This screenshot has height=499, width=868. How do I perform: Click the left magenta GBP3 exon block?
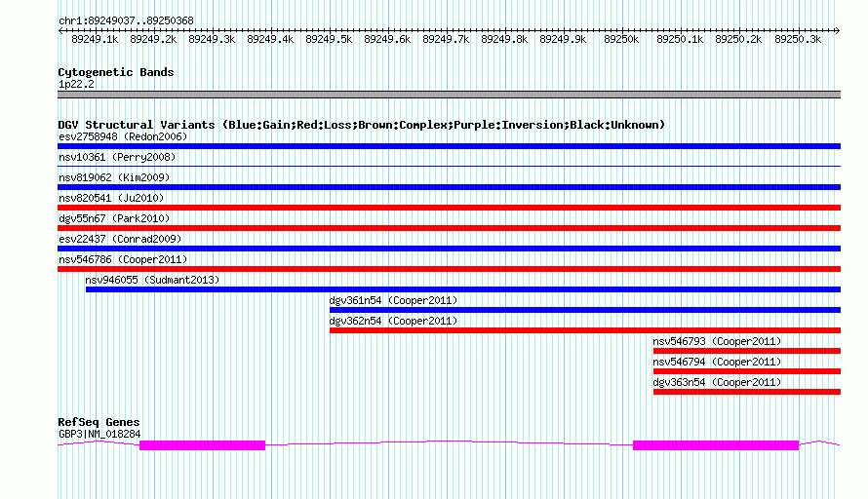[202, 445]
